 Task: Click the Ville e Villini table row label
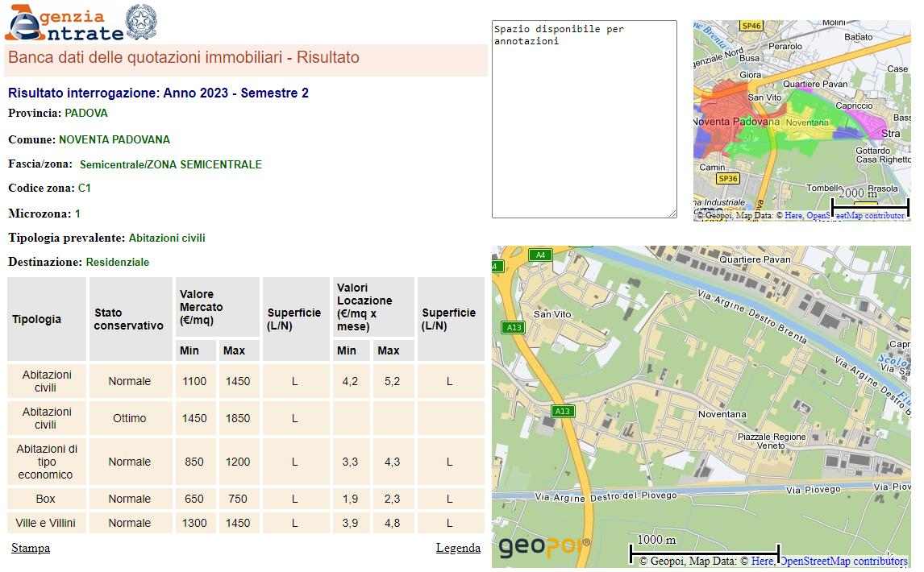coord(46,523)
